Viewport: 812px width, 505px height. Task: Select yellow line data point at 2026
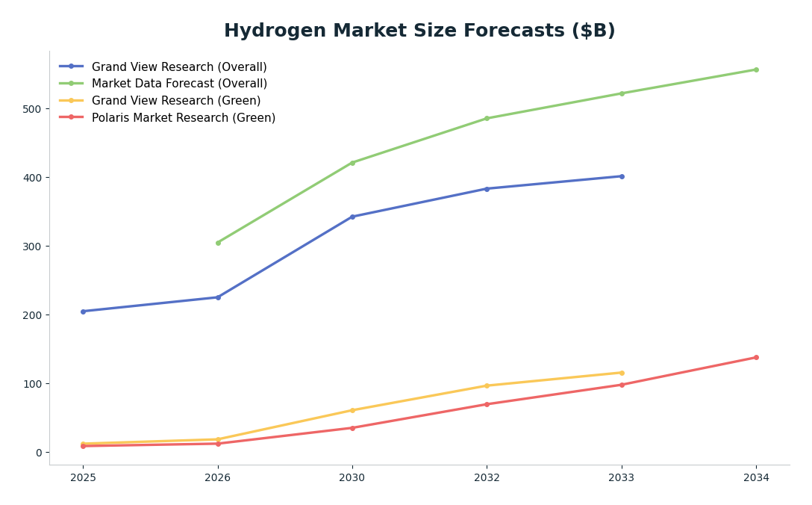(218, 440)
